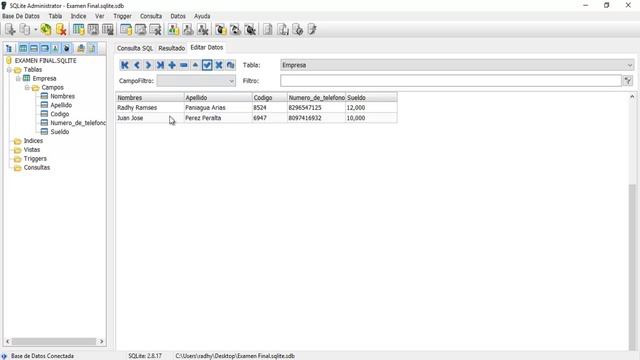Click the disconnect database red X icon
640x360 pixels.
(61, 29)
